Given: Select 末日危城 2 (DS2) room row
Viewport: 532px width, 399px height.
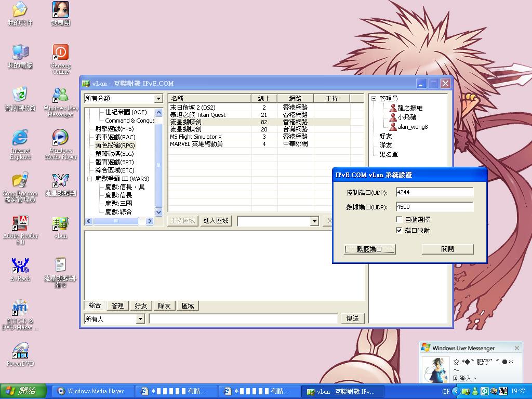Looking at the screenshot, I should (x=260, y=107).
